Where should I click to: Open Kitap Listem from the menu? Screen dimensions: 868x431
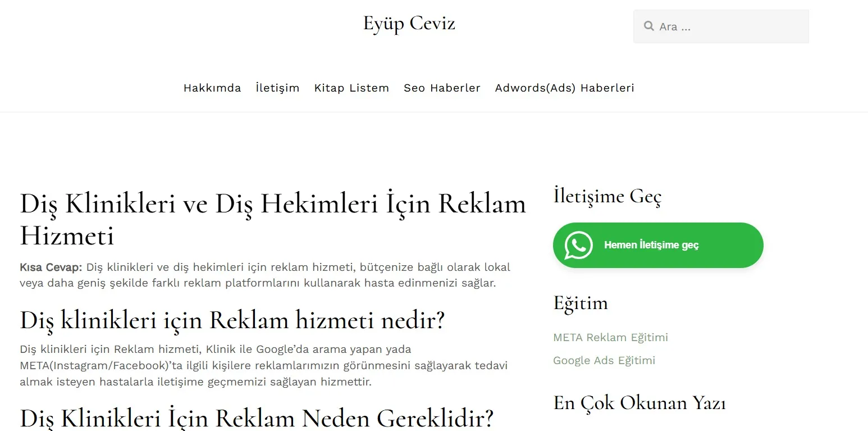point(351,88)
